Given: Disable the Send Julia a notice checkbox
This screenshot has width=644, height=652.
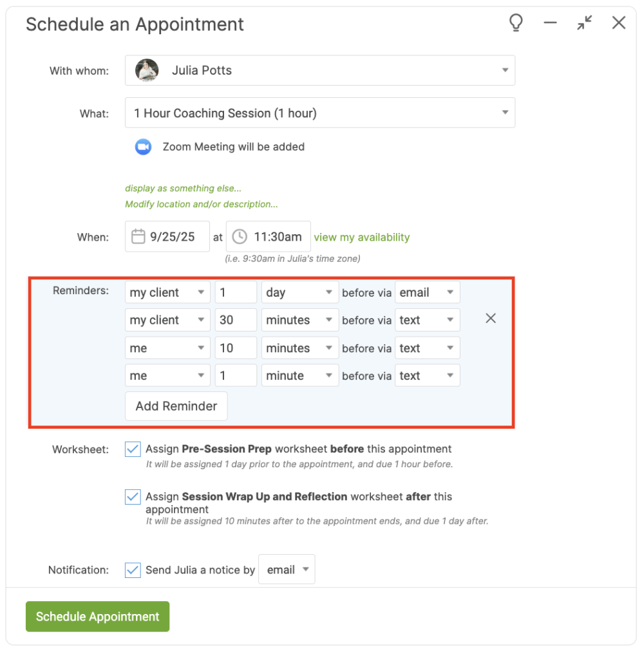Looking at the screenshot, I should click(x=133, y=570).
